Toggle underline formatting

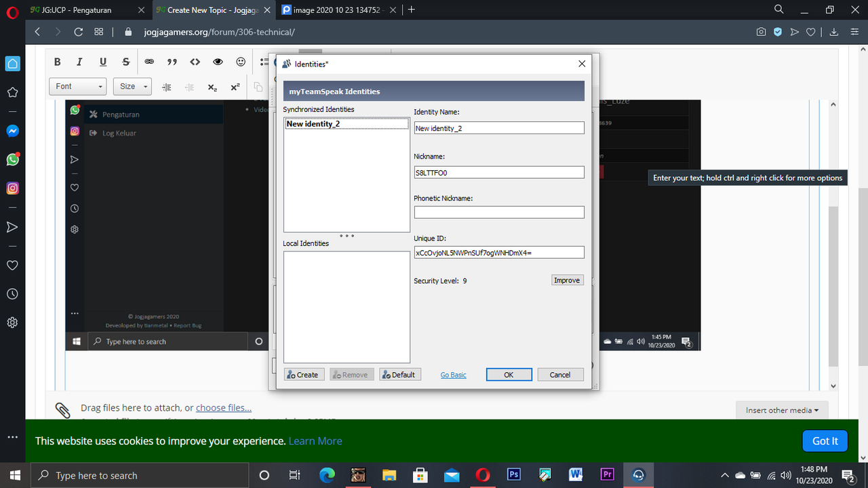[x=103, y=62]
